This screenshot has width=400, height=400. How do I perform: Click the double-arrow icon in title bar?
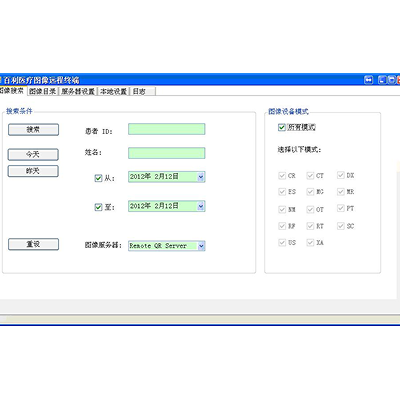(x=368, y=80)
